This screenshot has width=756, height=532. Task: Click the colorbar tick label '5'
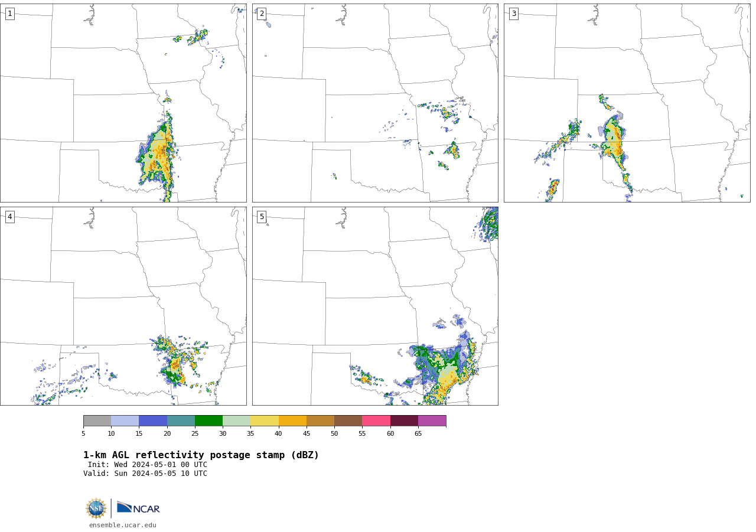click(x=83, y=434)
